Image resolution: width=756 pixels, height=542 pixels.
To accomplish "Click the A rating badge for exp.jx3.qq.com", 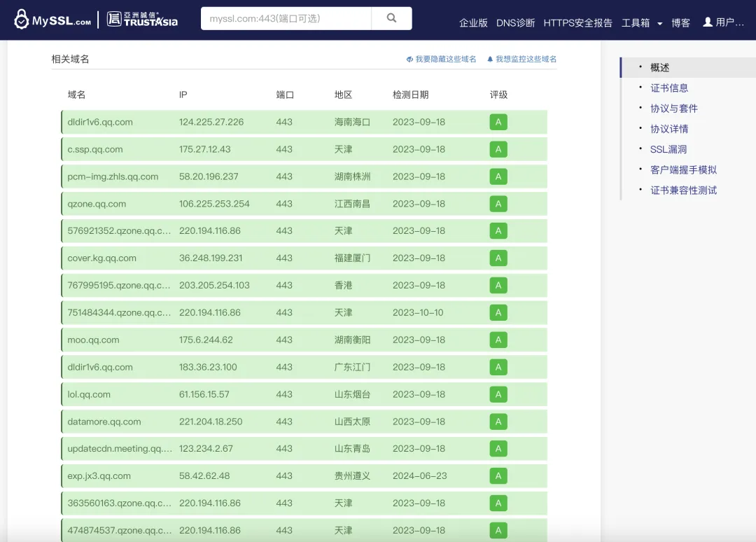I will pos(498,476).
